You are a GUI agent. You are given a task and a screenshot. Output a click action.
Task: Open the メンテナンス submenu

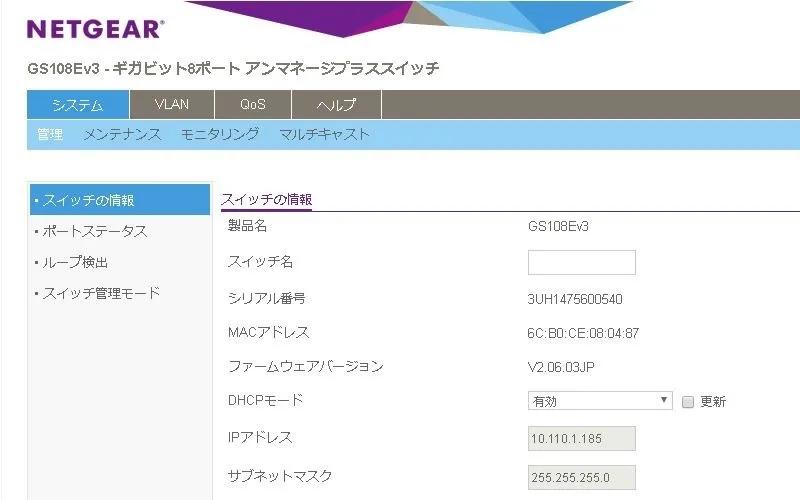(x=122, y=135)
